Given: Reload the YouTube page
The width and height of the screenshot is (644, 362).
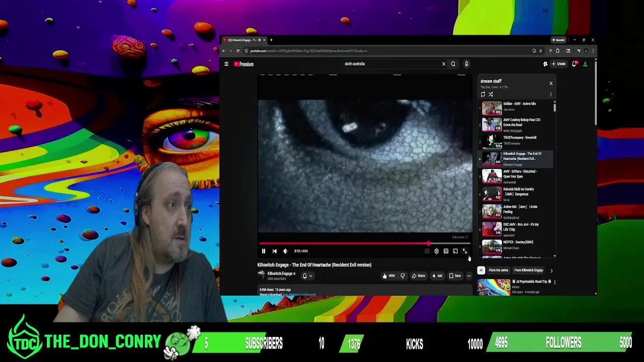Looking at the screenshot, I should (x=238, y=51).
